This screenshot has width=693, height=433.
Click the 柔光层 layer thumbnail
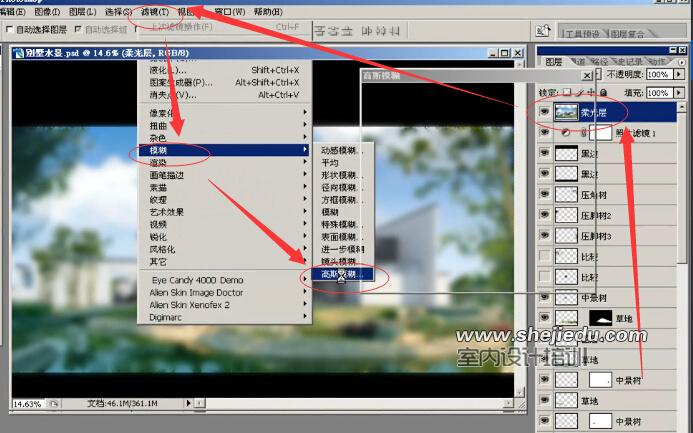click(x=566, y=112)
